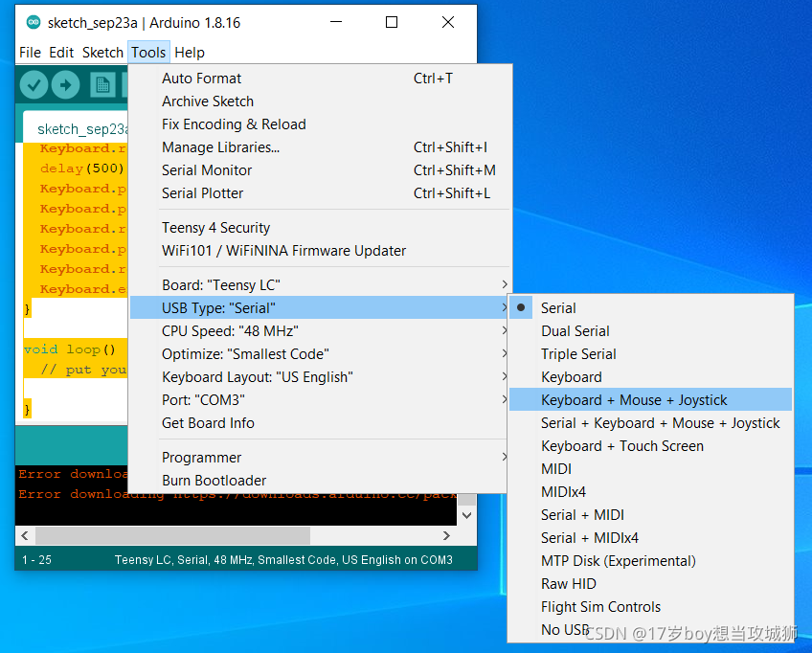Open the Sketch menu
Viewport: 812px width, 653px height.
102,53
